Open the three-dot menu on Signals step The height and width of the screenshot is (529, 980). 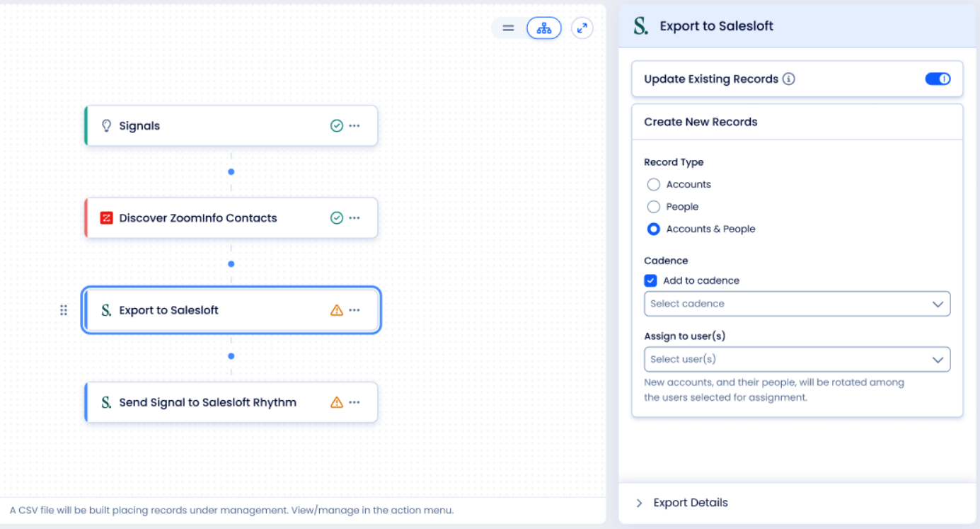(x=354, y=126)
